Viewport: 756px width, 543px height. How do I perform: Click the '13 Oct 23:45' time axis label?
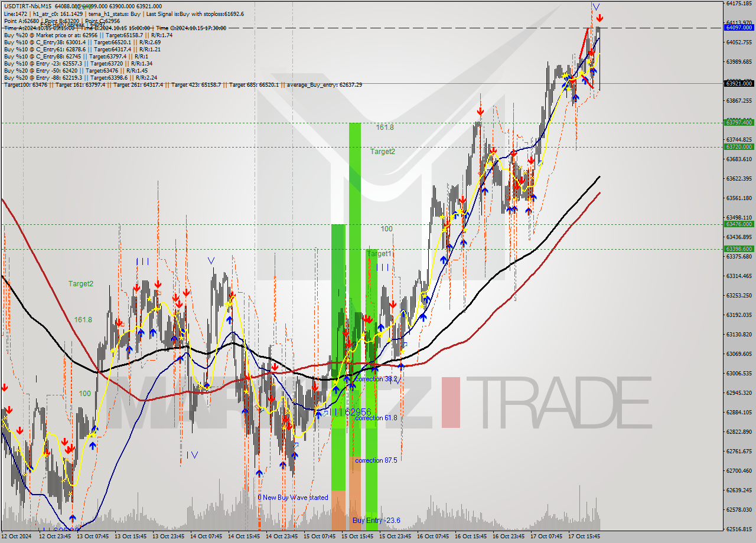pyautogui.click(x=168, y=537)
